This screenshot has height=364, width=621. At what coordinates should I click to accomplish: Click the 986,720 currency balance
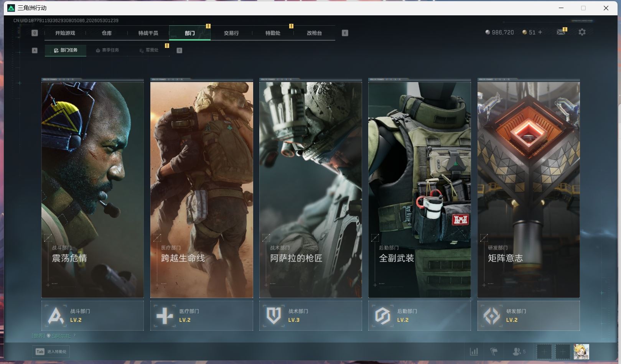click(x=502, y=33)
